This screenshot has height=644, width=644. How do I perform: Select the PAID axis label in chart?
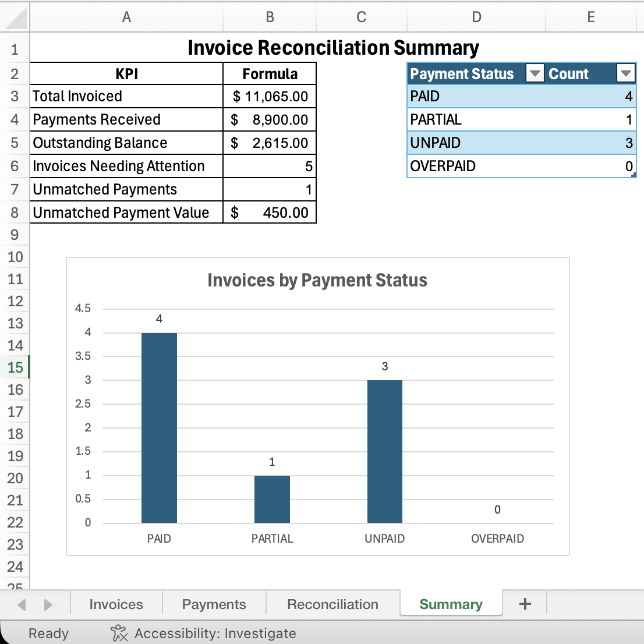tap(159, 539)
